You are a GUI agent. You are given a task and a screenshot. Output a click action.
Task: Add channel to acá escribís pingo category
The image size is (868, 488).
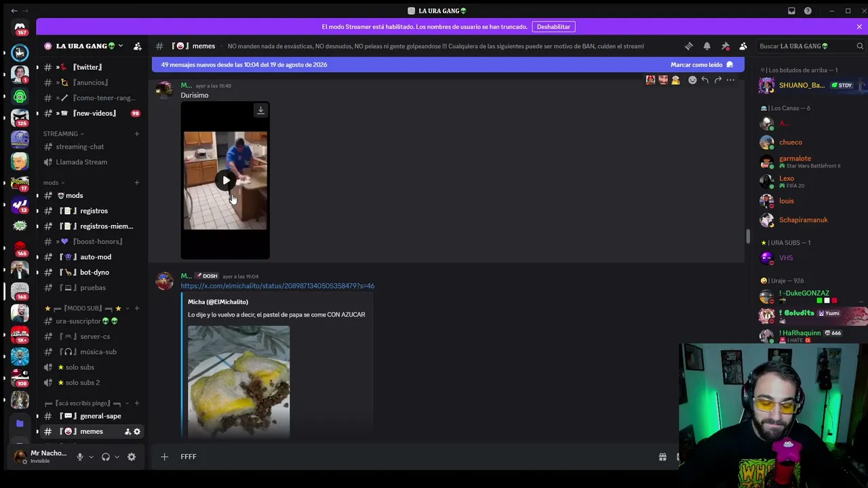click(x=137, y=403)
